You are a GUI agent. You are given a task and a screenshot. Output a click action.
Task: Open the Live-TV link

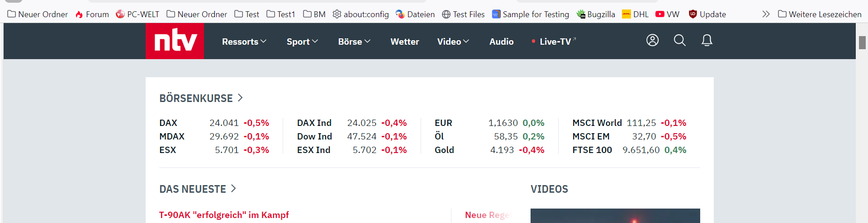pos(555,42)
